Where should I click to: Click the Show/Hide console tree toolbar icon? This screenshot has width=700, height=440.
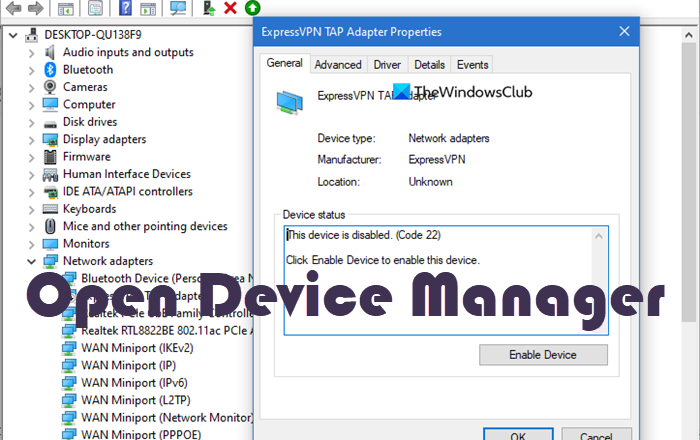(66, 8)
